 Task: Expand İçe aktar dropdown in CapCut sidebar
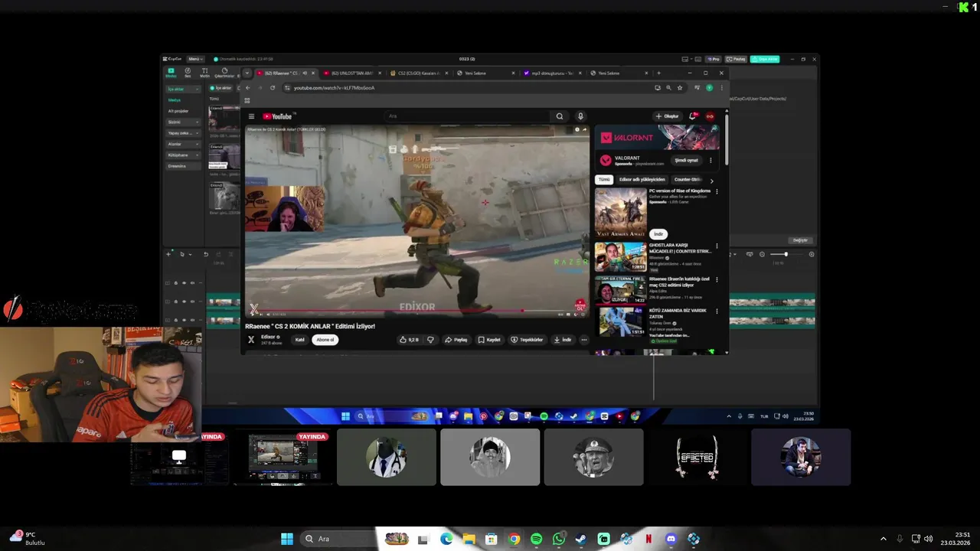198,89
